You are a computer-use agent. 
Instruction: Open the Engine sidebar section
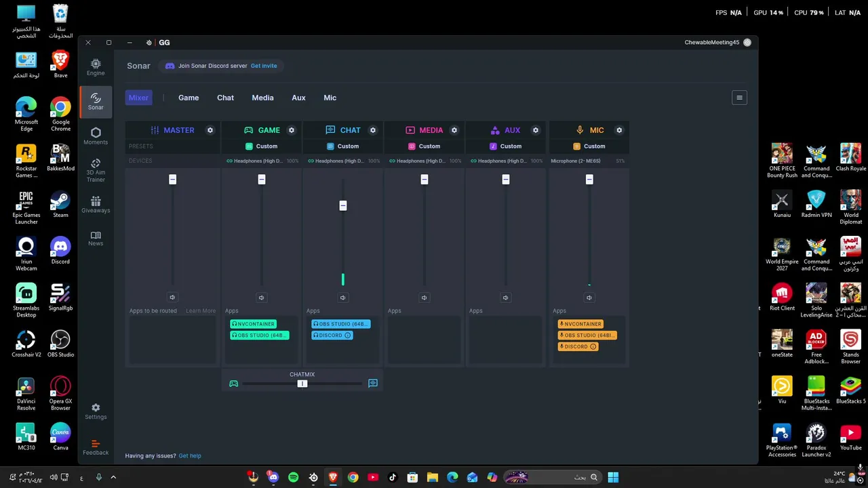(x=96, y=67)
